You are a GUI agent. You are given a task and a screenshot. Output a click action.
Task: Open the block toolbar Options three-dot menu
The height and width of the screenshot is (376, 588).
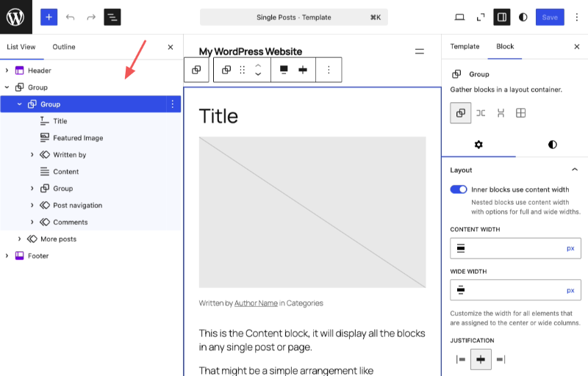point(329,70)
